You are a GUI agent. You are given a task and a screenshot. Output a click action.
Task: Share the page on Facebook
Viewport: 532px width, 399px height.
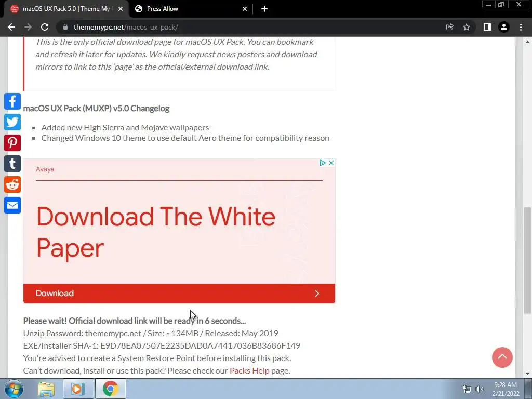pos(12,101)
